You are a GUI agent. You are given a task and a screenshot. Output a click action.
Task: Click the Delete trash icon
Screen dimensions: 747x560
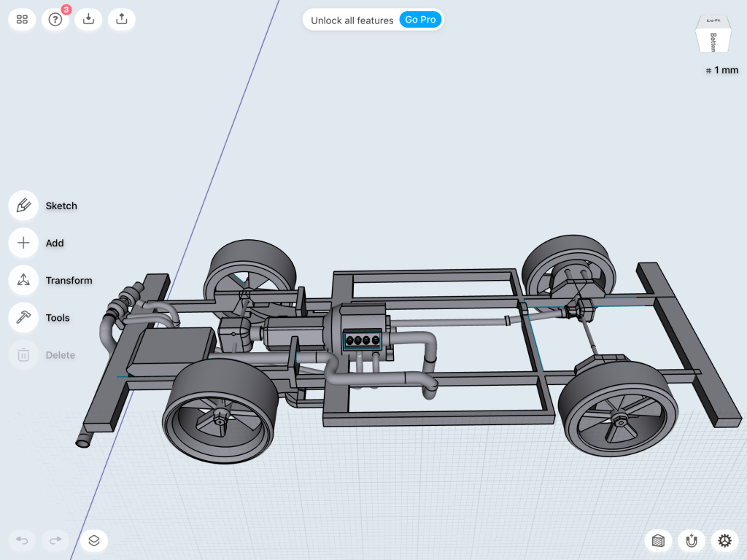click(23, 355)
